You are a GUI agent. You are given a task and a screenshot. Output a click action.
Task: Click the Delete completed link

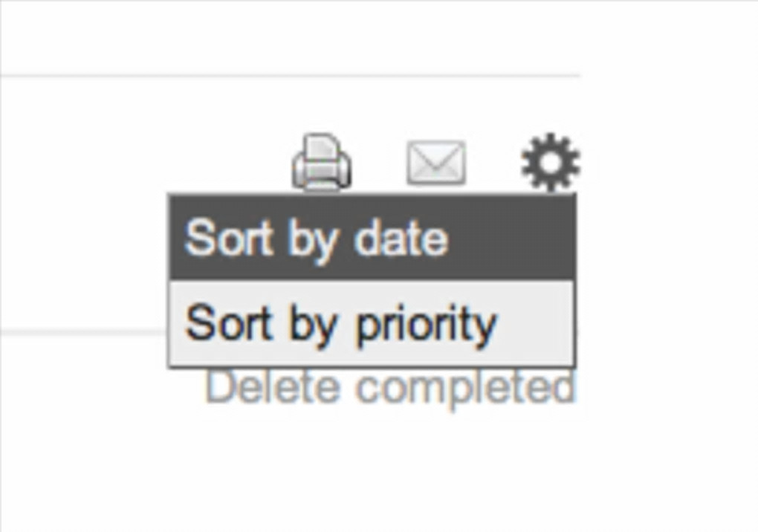391,387
